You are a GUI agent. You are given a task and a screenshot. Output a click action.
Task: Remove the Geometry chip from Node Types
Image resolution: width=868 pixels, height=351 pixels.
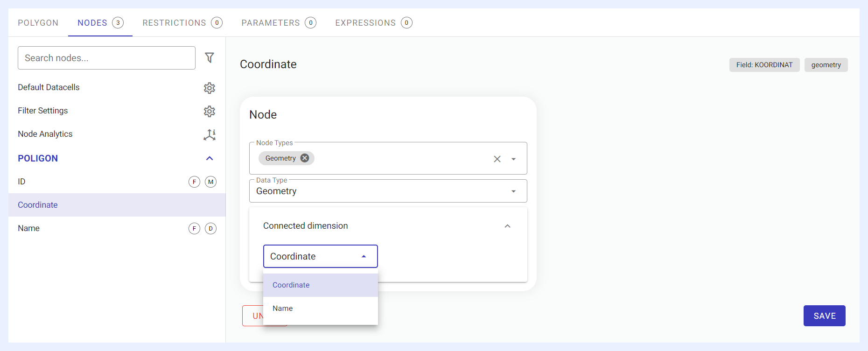click(305, 158)
